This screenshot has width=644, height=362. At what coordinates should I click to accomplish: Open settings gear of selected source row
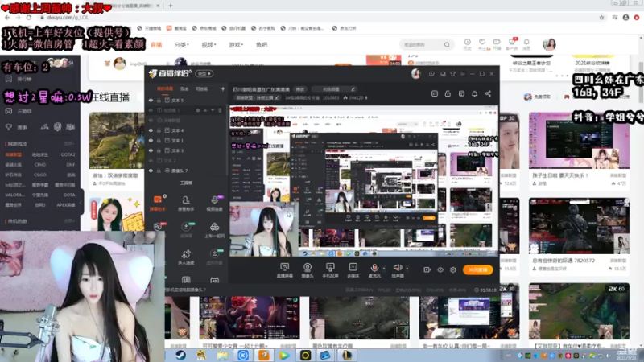coord(198,110)
